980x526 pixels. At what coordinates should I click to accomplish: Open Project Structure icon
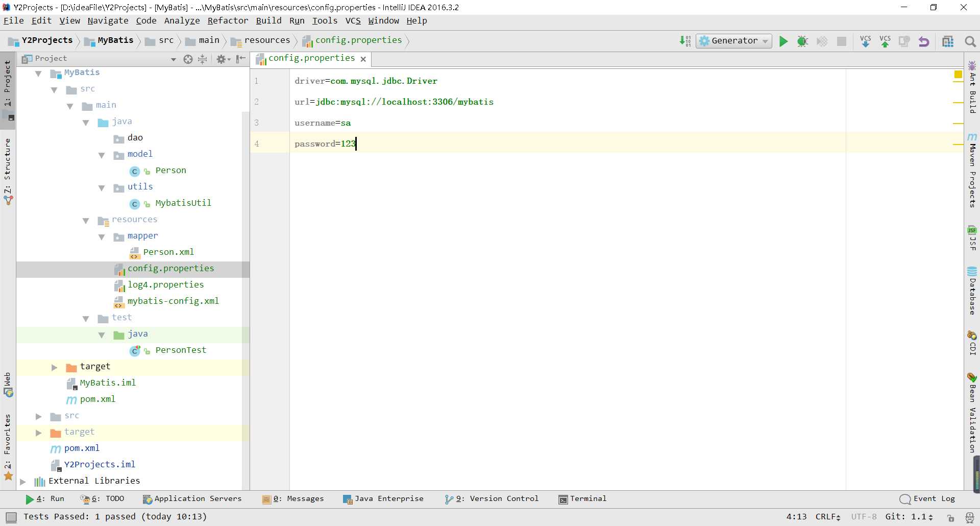948,41
